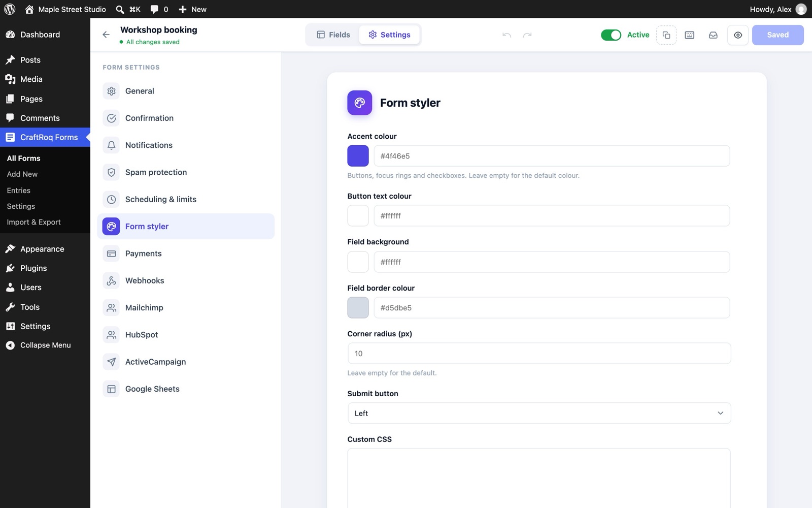Open the Field border colour swatch
The image size is (812, 508).
tap(358, 308)
